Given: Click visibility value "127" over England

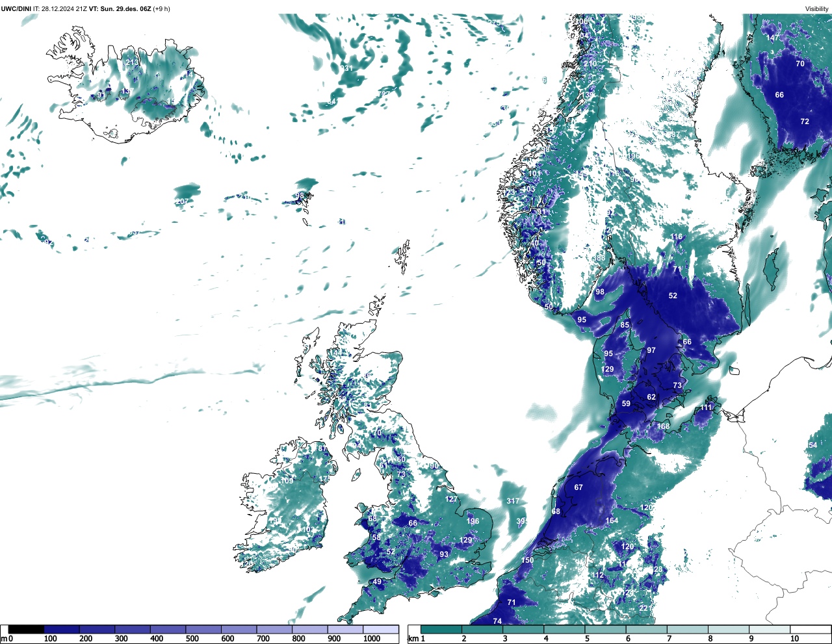Looking at the screenshot, I should click(x=451, y=499).
